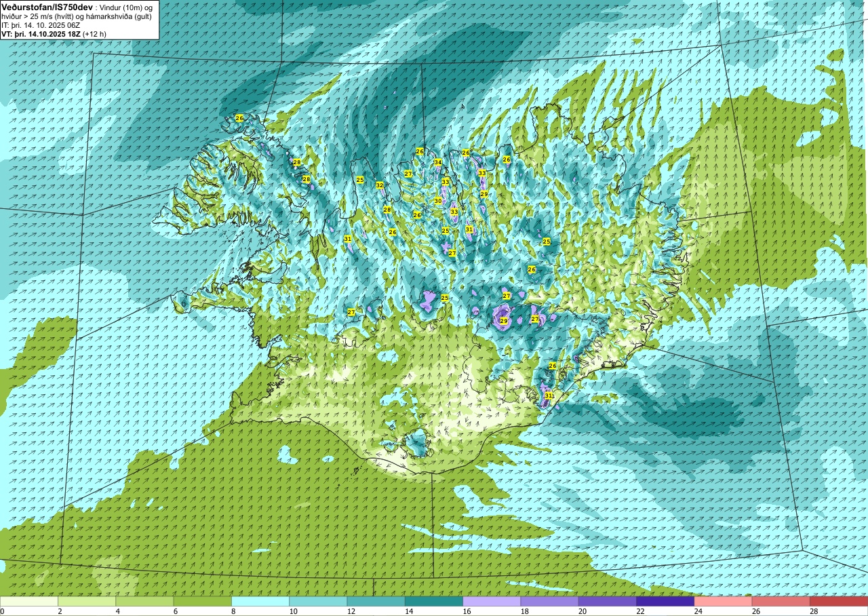
Task: Click the 6–8 m/s olive green legend swatch
Action: tap(203, 601)
